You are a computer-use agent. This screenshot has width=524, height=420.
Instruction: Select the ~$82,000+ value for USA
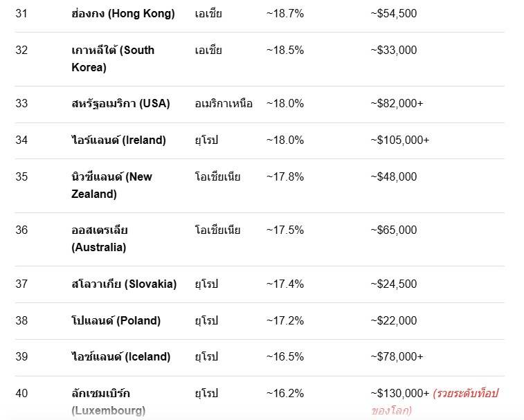tap(397, 104)
